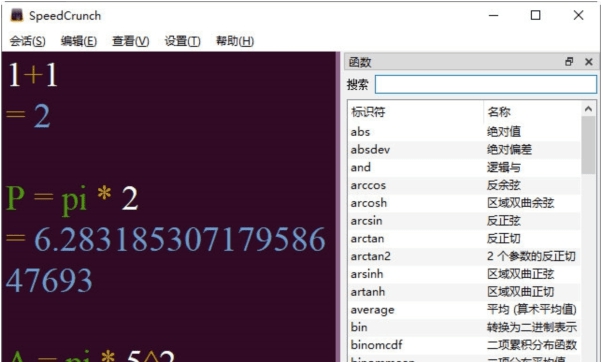
Task: Select the 'and' function row
Action: (465, 167)
